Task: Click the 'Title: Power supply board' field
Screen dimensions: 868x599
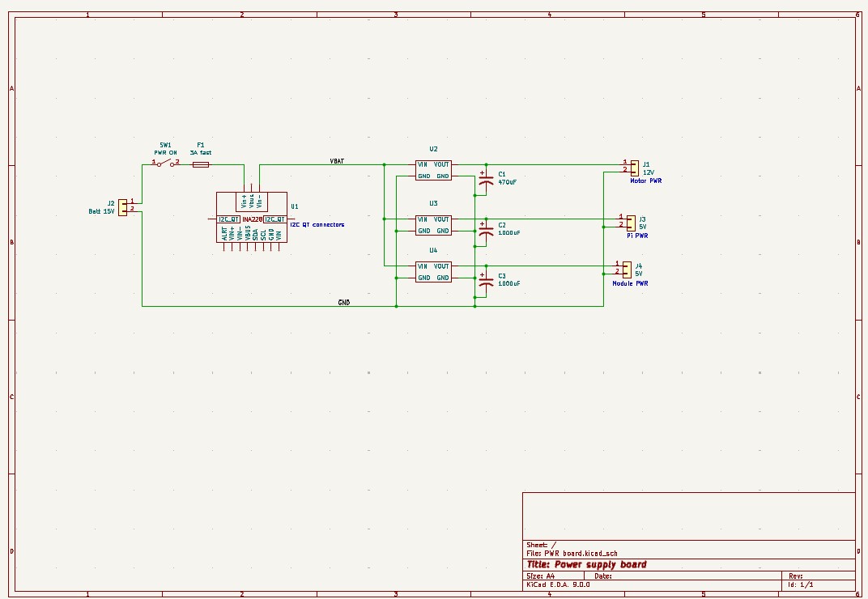Action: tap(587, 565)
